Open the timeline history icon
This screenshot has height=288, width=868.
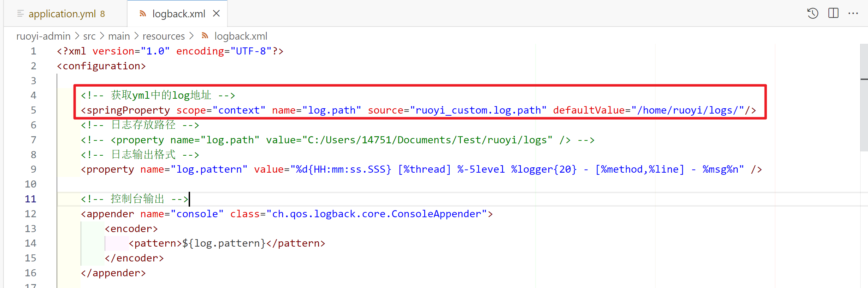click(813, 13)
